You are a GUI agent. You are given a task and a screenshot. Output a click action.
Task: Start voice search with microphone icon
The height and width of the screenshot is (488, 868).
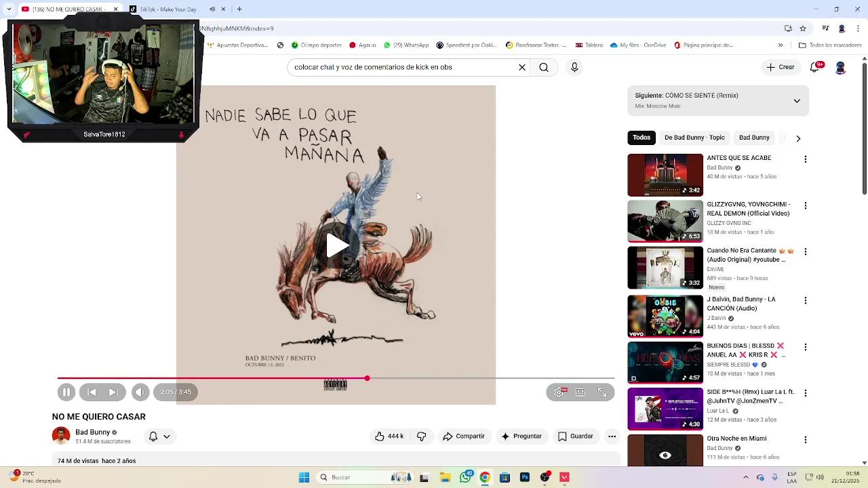(574, 67)
